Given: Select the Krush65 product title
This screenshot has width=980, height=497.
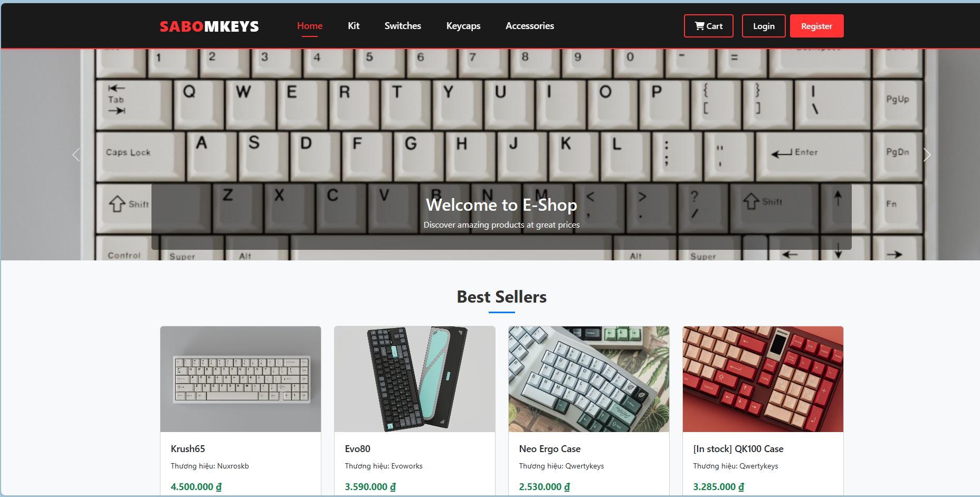Looking at the screenshot, I should (188, 448).
